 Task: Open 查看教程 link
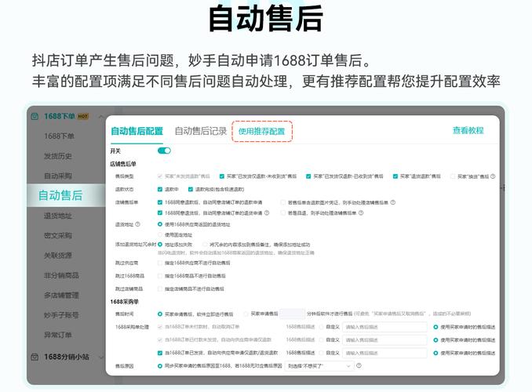[x=468, y=130]
